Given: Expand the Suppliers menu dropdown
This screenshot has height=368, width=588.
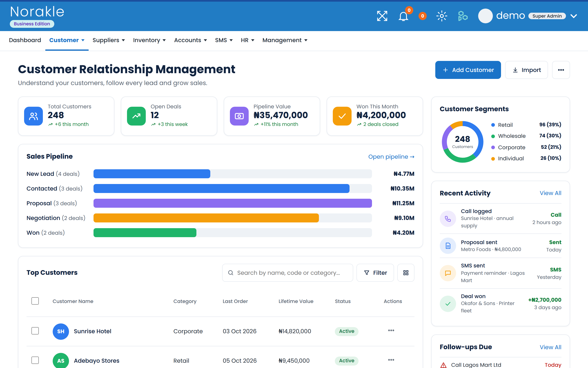Looking at the screenshot, I should coord(109,40).
